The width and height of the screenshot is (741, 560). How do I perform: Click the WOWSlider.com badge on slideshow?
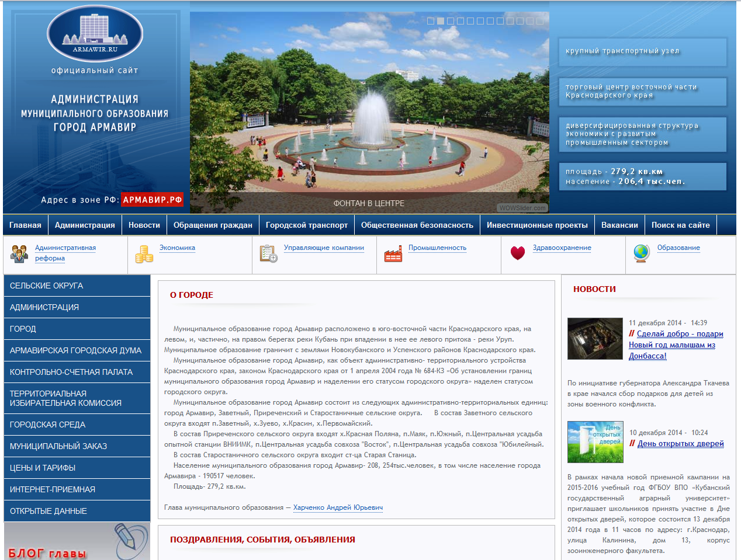tap(522, 208)
